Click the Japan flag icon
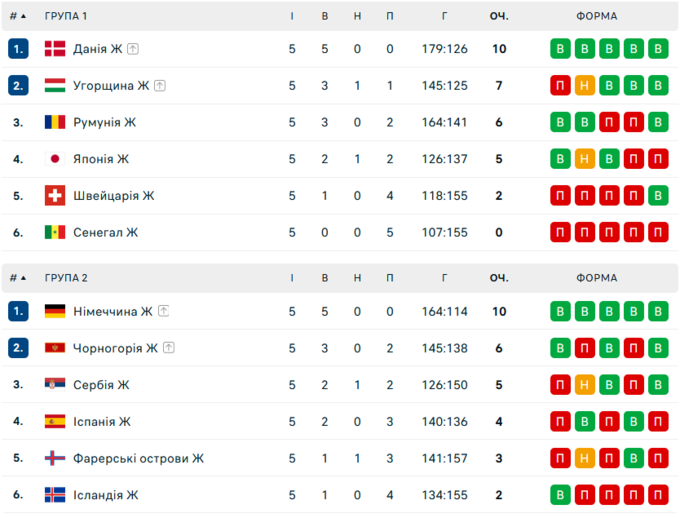Viewport: 680px width, 518px height. point(55,159)
